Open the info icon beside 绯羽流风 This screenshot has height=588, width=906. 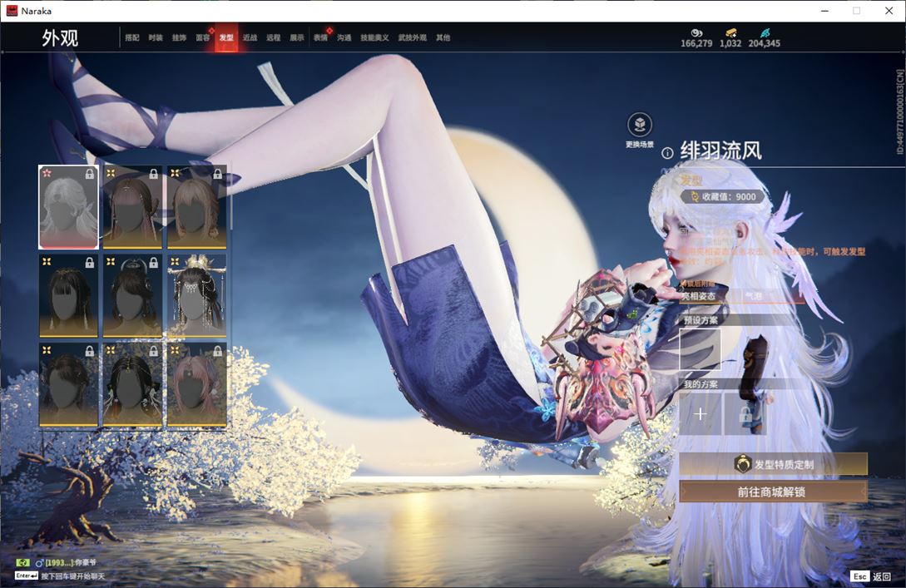[667, 153]
